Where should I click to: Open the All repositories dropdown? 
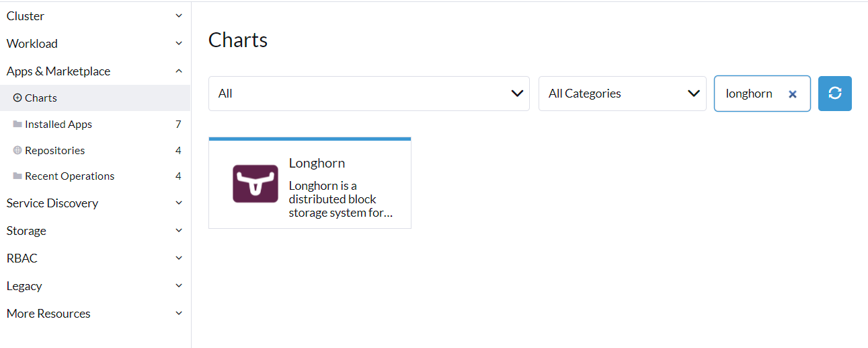pyautogui.click(x=368, y=94)
